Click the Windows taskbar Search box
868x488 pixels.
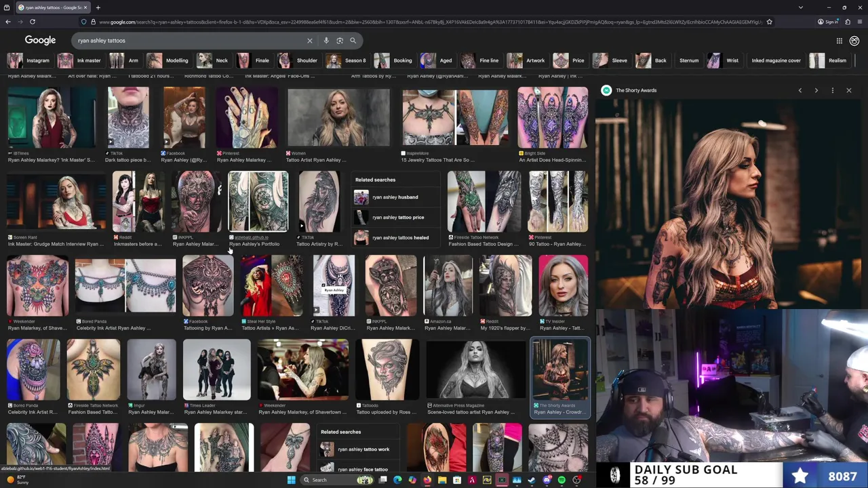pyautogui.click(x=337, y=480)
